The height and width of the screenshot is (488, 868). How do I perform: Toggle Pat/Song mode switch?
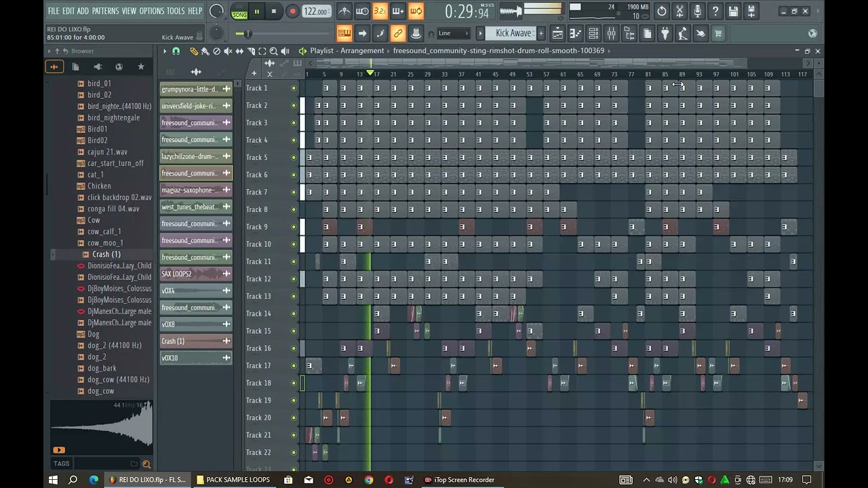tap(239, 11)
